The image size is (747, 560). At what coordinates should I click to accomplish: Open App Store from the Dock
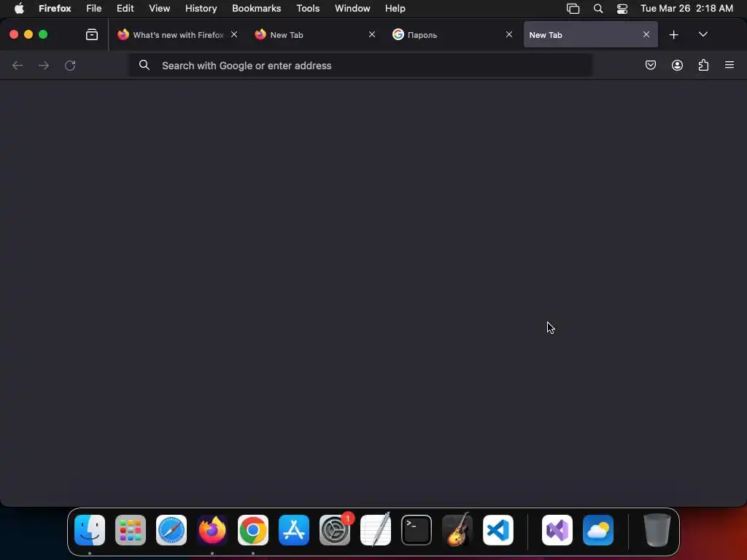pyautogui.click(x=294, y=530)
